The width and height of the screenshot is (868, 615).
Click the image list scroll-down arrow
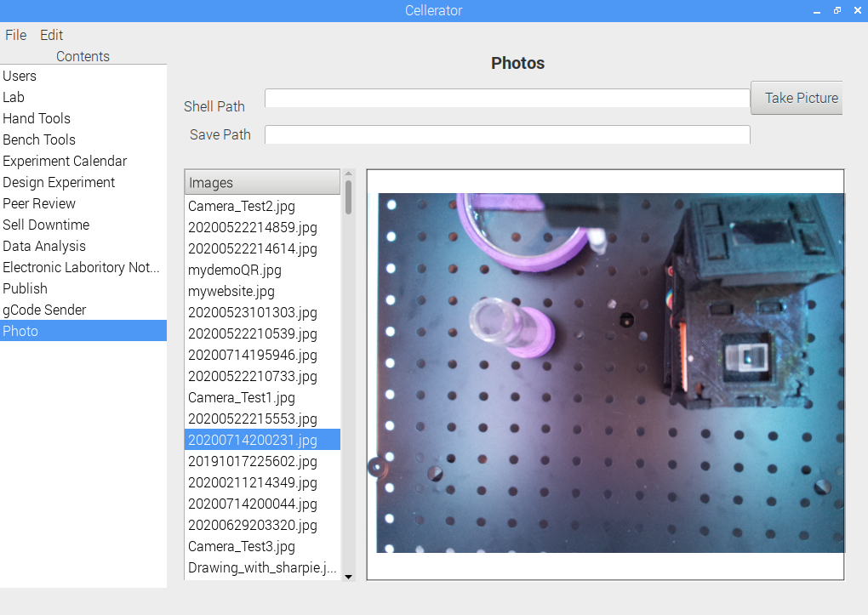point(347,576)
